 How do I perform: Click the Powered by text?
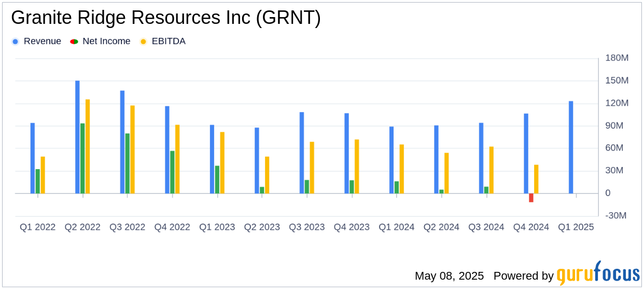pyautogui.click(x=524, y=276)
